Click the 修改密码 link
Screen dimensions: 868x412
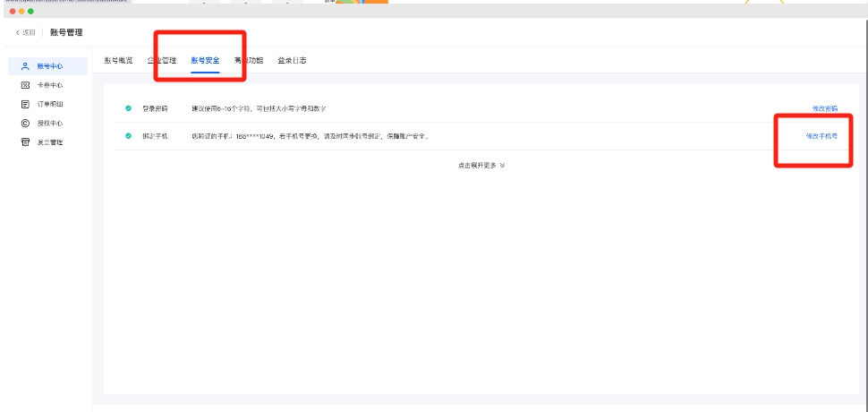tap(825, 108)
